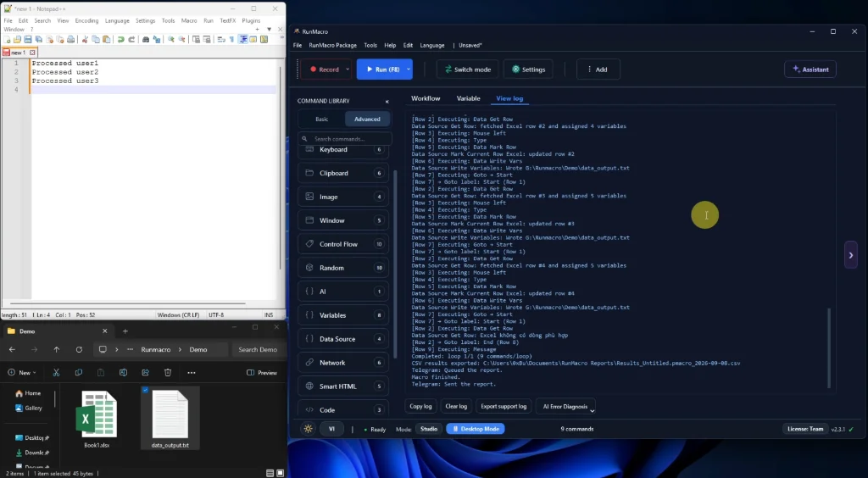
Task: Click the Assistant button
Action: click(810, 69)
